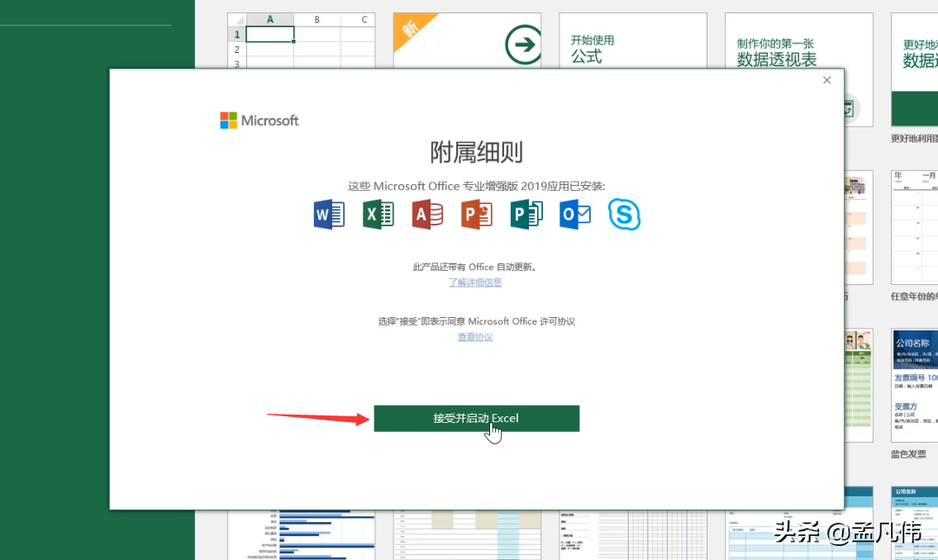Close the 附属细则 dialog

(826, 80)
